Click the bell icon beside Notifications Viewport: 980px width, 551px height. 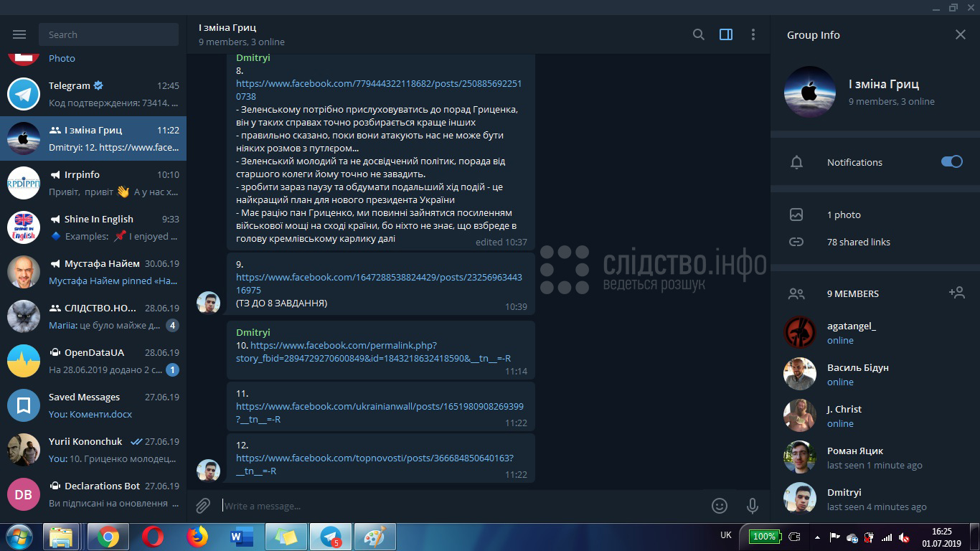796,162
